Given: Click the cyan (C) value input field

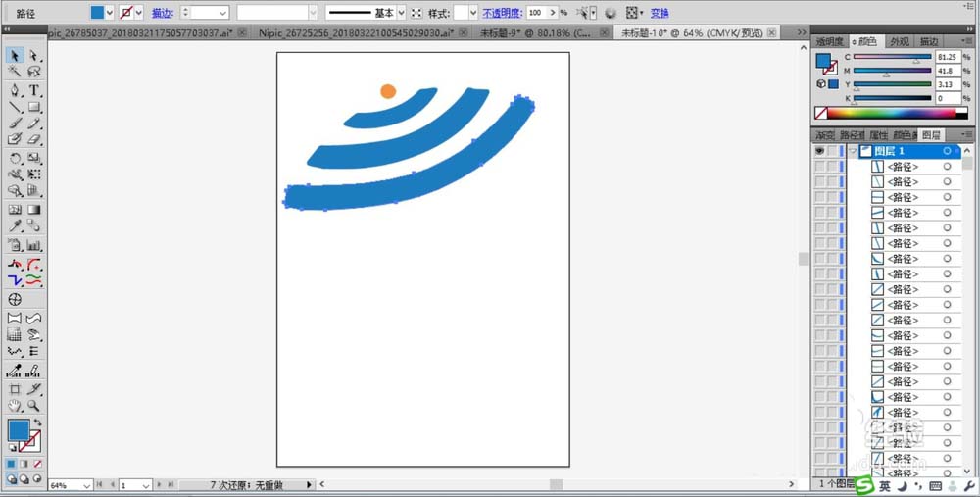Looking at the screenshot, I should pos(949,58).
